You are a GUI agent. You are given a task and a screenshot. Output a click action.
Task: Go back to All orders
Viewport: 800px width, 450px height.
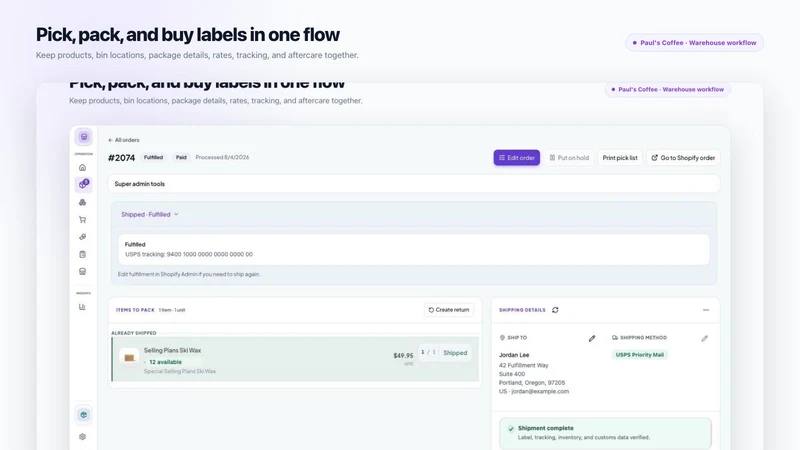coord(123,140)
